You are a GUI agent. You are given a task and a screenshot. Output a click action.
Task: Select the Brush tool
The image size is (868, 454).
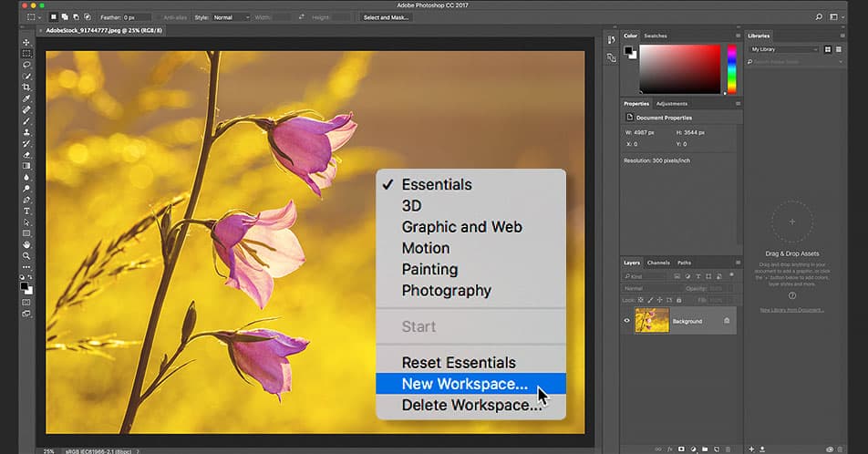(x=26, y=121)
